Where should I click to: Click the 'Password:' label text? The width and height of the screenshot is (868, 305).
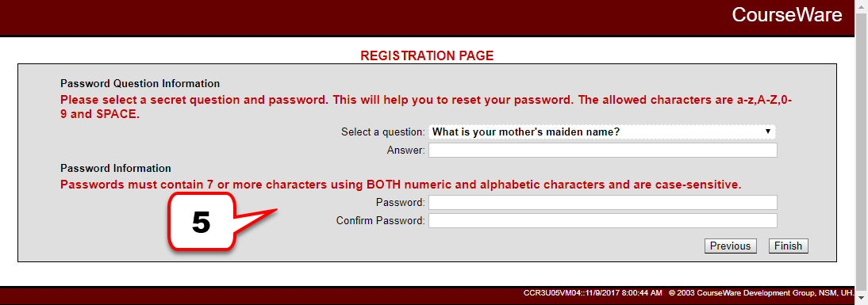point(400,202)
